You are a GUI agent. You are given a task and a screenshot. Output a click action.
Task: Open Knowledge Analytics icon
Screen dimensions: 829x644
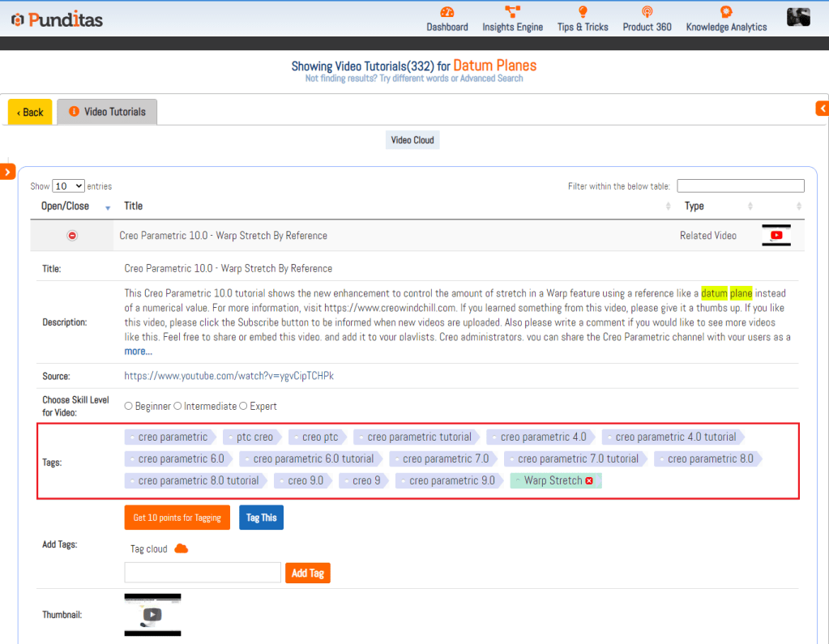pos(726,12)
